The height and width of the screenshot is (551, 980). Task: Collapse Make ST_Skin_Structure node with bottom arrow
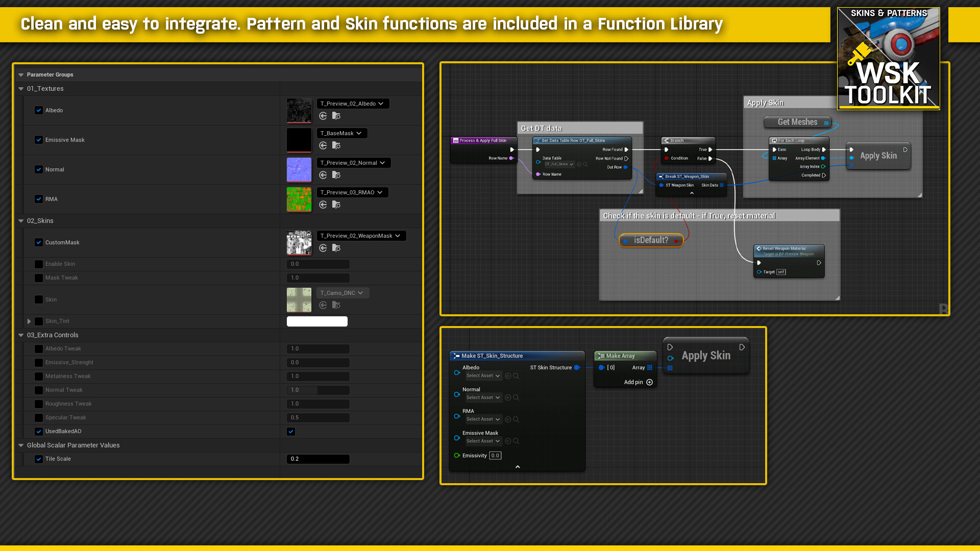tap(518, 467)
